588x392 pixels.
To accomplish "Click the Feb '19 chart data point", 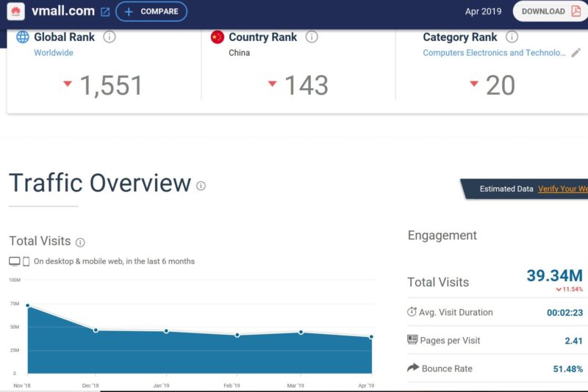I will click(x=237, y=335).
